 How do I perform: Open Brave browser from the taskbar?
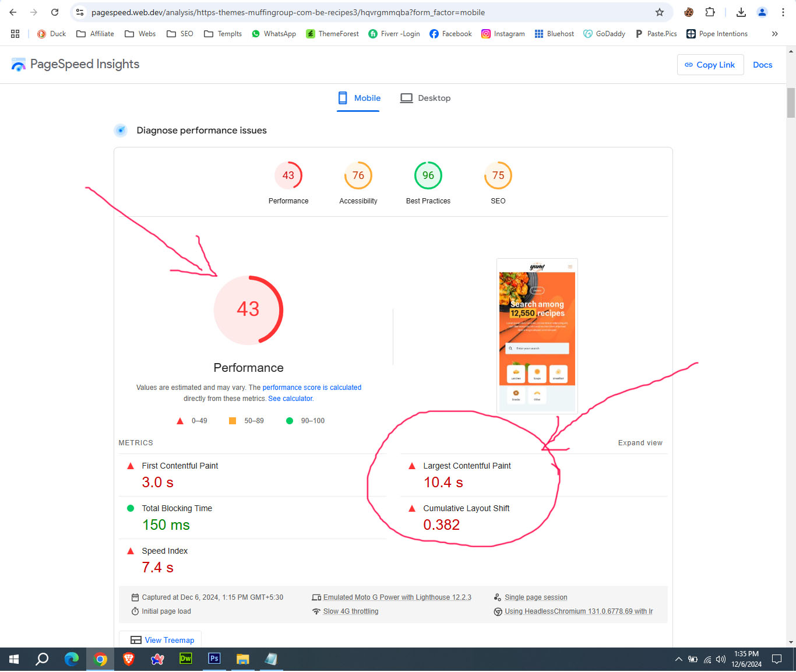(129, 659)
